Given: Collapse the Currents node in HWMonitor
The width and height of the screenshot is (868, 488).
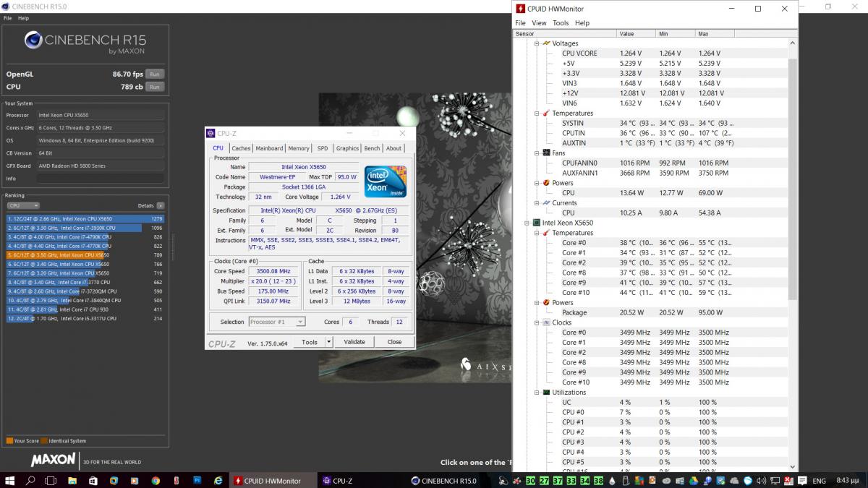Looking at the screenshot, I should coord(537,203).
